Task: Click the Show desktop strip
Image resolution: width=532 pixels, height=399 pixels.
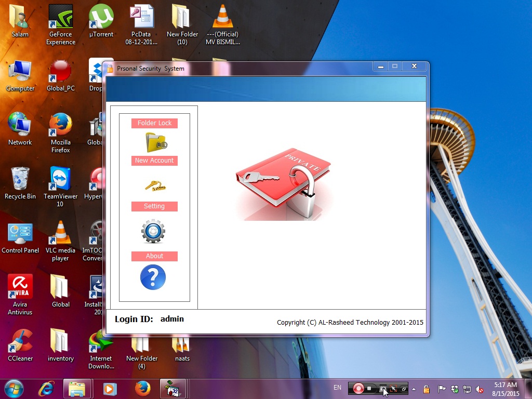Action: pos(528,389)
